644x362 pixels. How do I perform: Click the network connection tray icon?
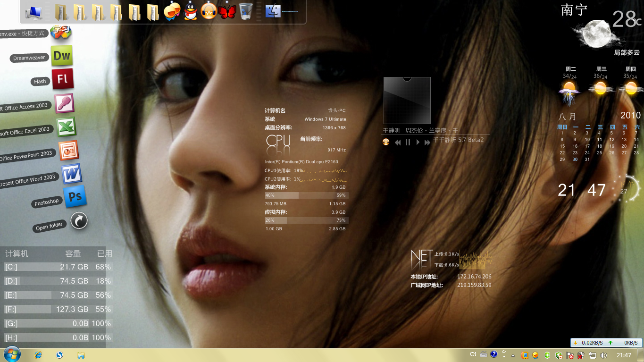592,355
